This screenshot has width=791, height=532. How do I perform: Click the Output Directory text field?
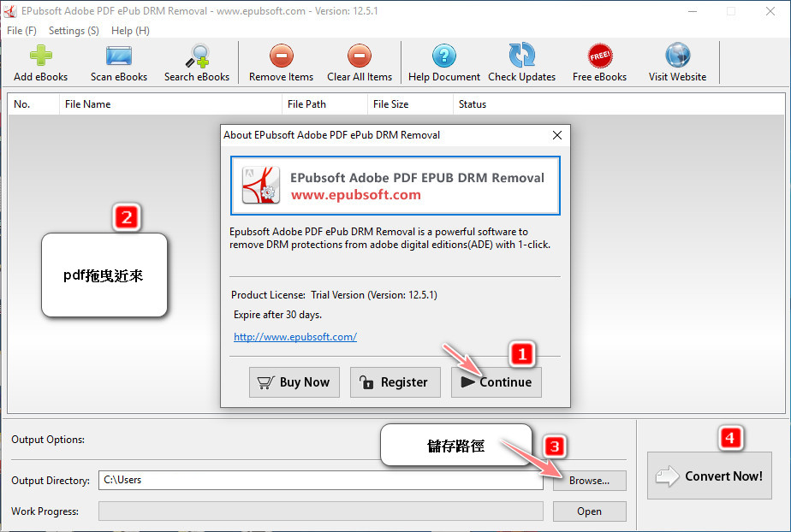320,481
